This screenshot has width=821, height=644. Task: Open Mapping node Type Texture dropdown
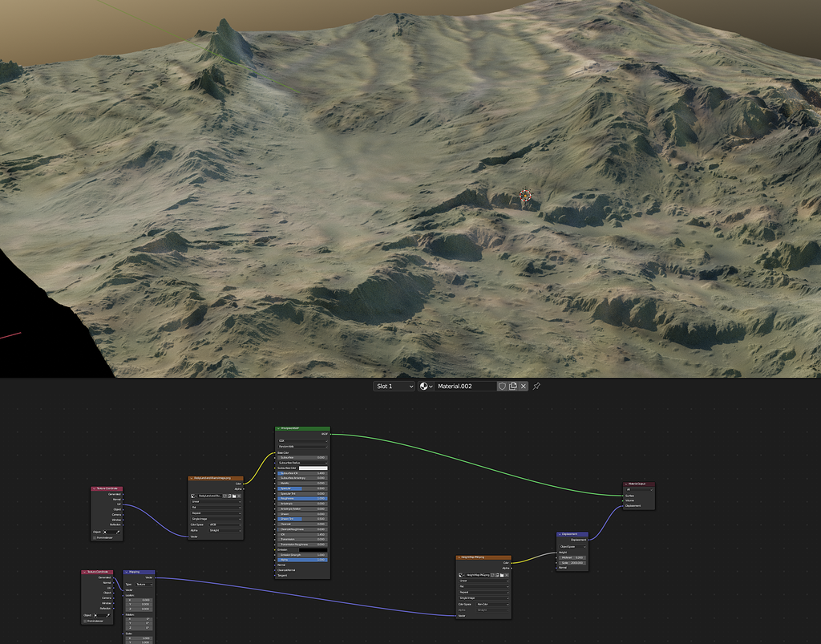pyautogui.click(x=144, y=585)
